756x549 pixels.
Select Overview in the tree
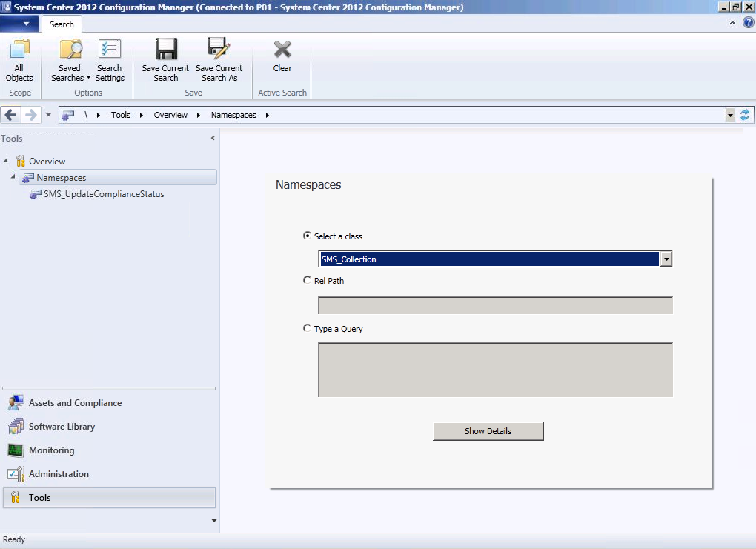(47, 162)
